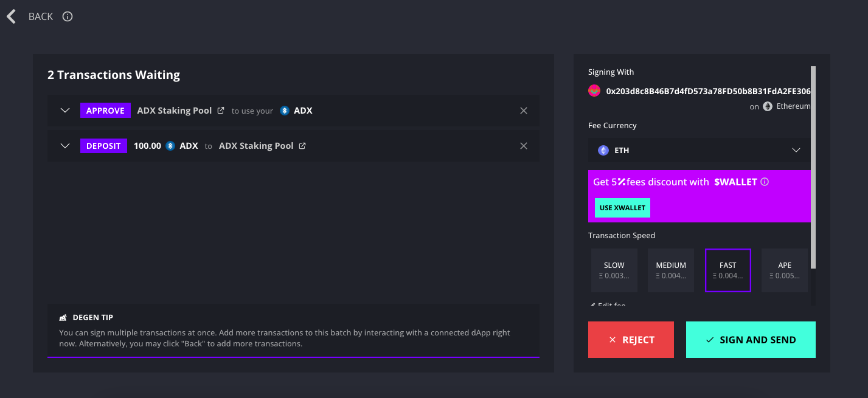Click the signing wallet address text
Viewport: 868px width, 398px height.
click(x=708, y=91)
